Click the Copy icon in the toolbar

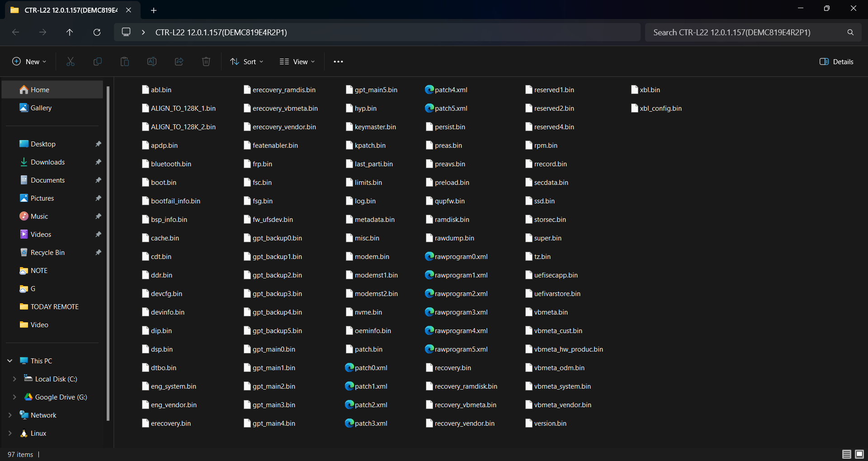coord(98,61)
